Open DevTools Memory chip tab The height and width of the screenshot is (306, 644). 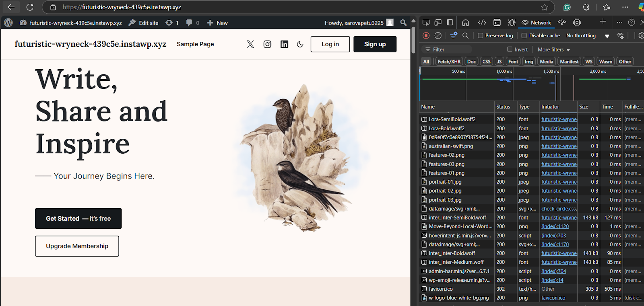coord(577,23)
